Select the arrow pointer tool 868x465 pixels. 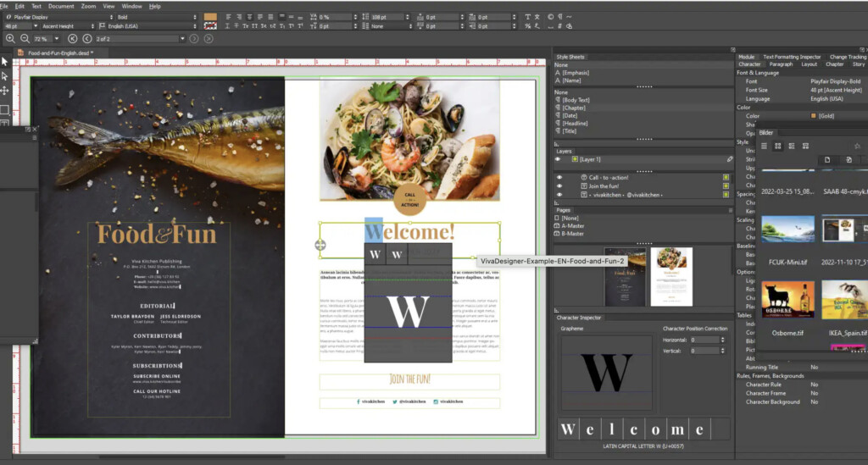pyautogui.click(x=5, y=61)
